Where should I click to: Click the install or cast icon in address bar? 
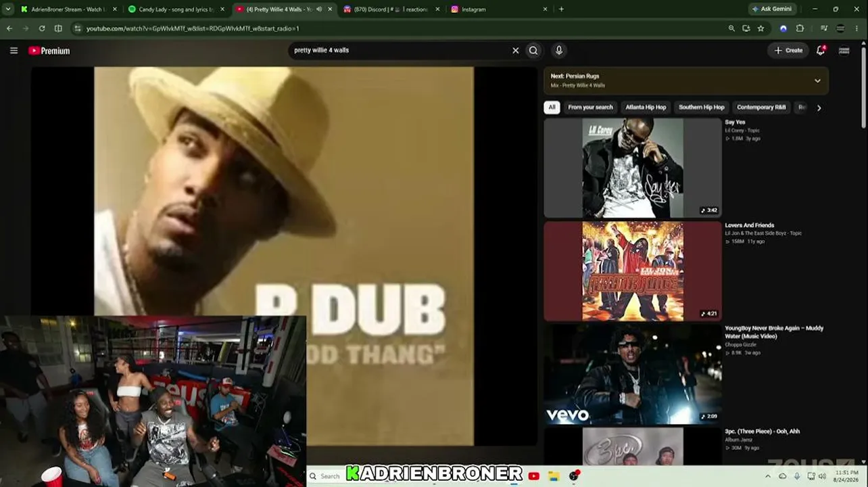point(746,28)
